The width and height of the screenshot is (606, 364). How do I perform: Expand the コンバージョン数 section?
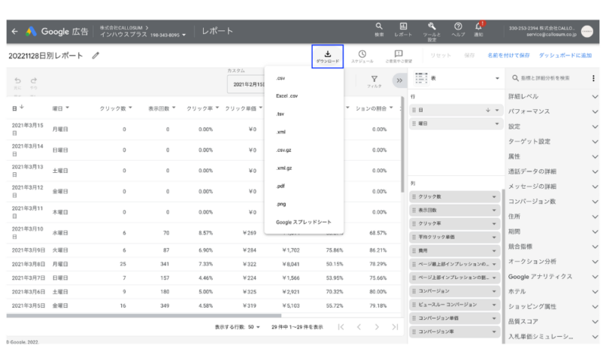pos(553,202)
